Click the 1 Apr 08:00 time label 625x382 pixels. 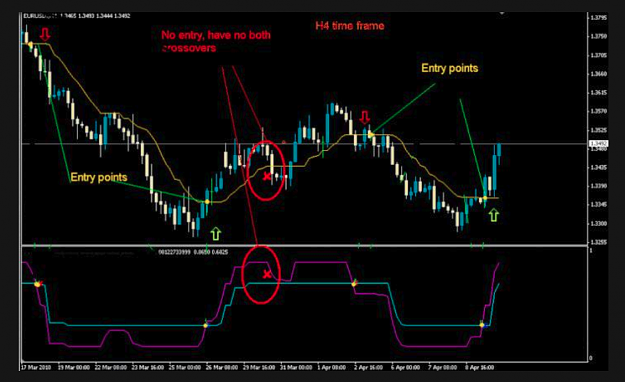[332, 367]
